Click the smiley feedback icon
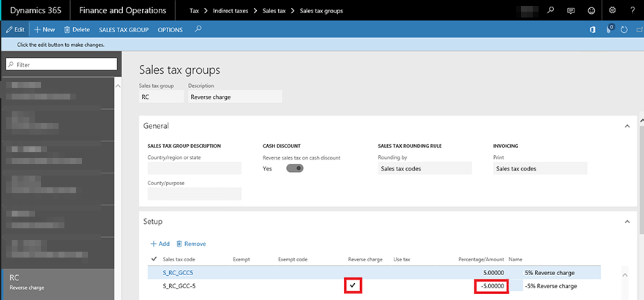This screenshot has width=644, height=300. pos(591,11)
